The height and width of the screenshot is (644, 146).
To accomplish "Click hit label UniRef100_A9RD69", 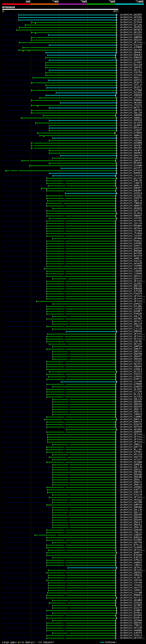I will 131,95.
